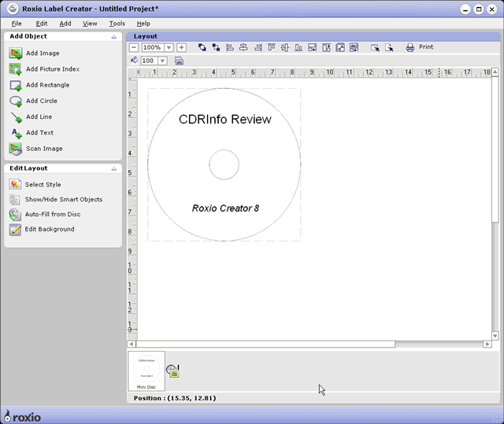Open the View menu
The width and height of the screenshot is (504, 424).
pyautogui.click(x=90, y=24)
